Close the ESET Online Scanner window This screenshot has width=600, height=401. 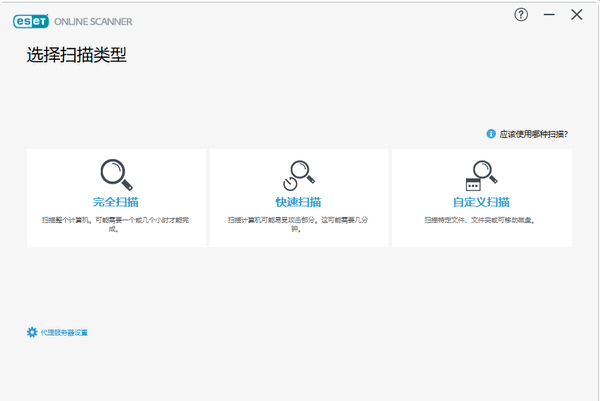[577, 15]
